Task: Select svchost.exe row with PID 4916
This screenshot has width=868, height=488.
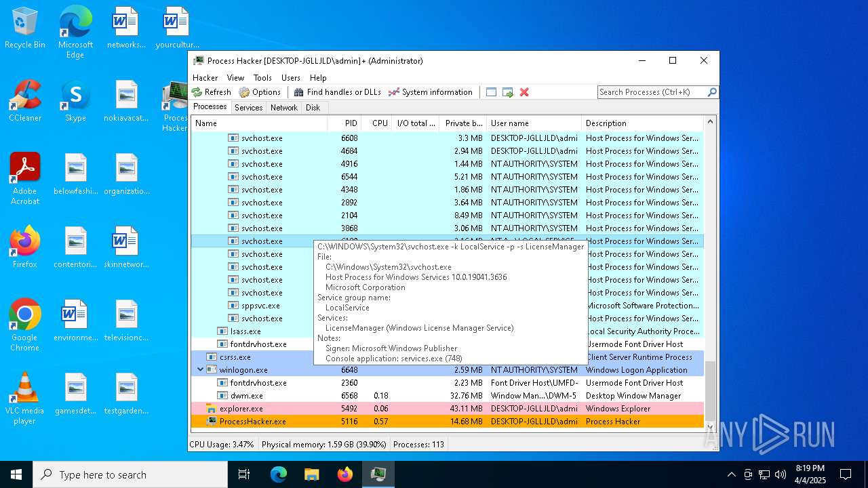Action: (448, 164)
